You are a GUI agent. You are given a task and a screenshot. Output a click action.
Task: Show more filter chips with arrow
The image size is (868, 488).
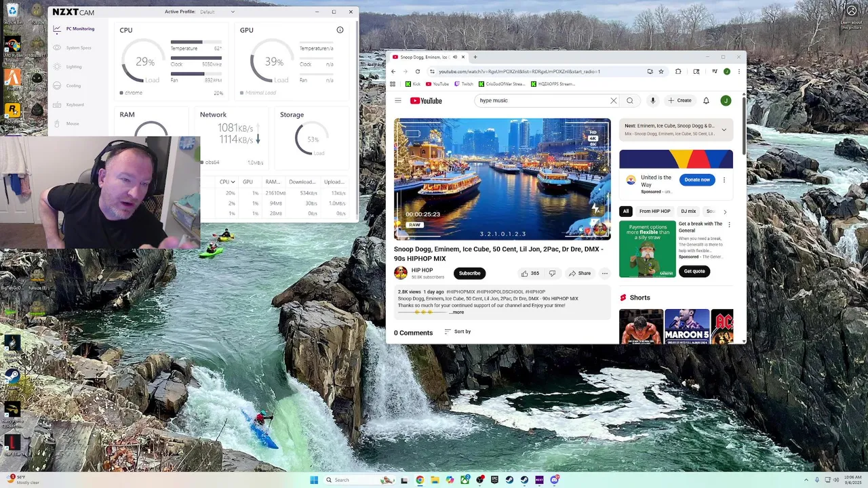[x=724, y=211]
